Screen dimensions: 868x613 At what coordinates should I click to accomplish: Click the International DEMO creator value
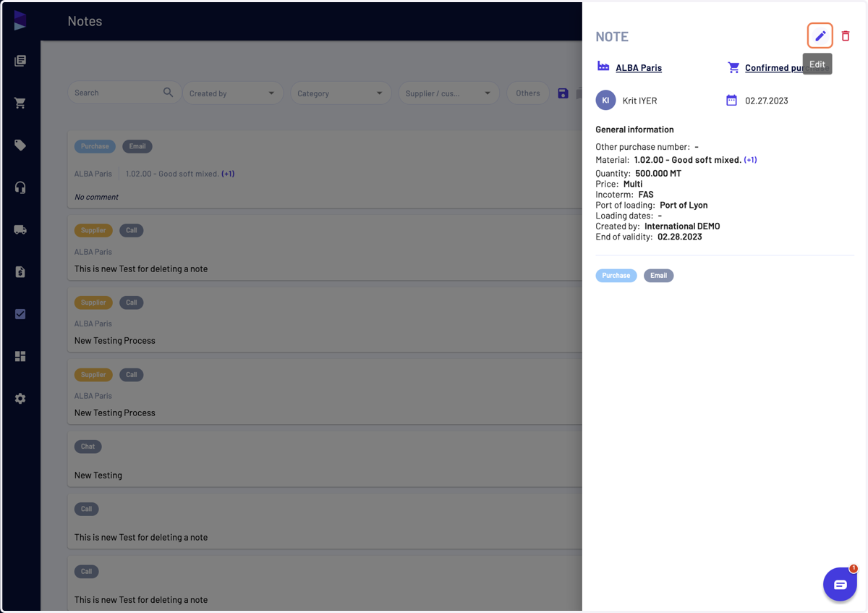(x=682, y=227)
